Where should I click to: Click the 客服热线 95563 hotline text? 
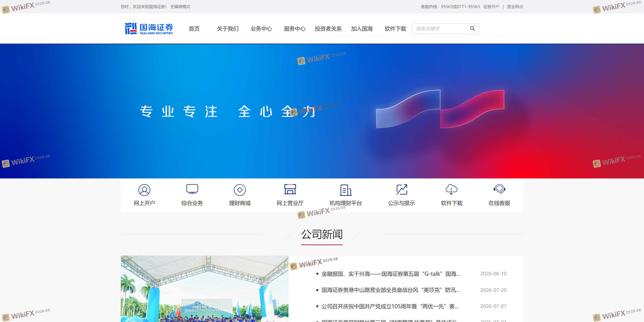click(x=450, y=7)
